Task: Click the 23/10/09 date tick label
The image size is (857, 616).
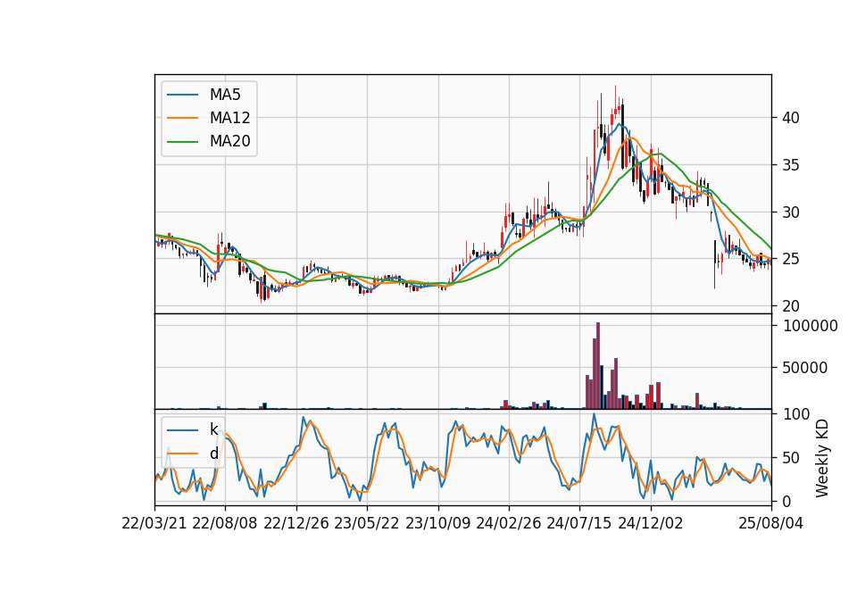Action: tap(437, 523)
